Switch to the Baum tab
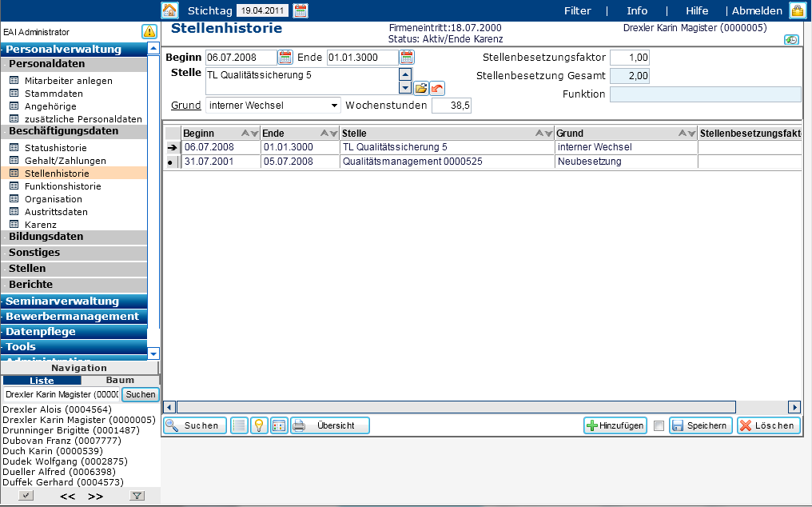 pyautogui.click(x=120, y=381)
